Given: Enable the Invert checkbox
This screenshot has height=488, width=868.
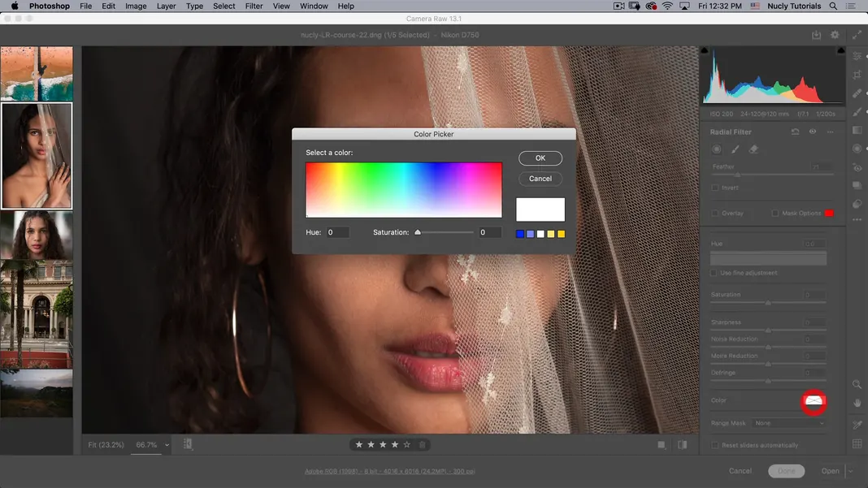Looking at the screenshot, I should pyautogui.click(x=715, y=188).
